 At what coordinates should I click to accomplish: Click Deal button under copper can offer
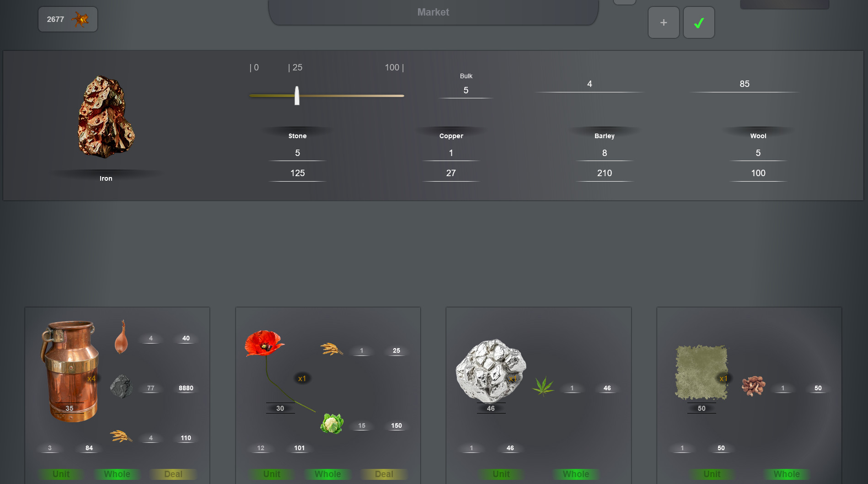pyautogui.click(x=173, y=474)
